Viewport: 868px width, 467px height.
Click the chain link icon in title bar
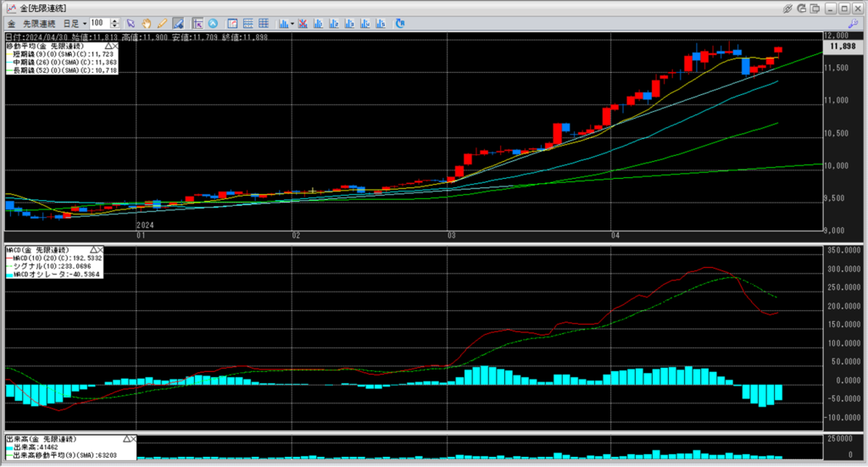click(787, 8)
